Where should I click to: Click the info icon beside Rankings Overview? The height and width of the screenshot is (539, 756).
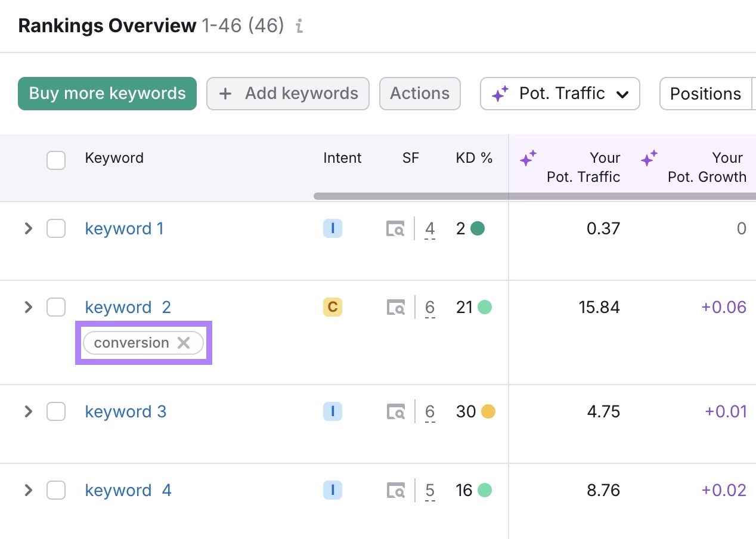pos(299,26)
